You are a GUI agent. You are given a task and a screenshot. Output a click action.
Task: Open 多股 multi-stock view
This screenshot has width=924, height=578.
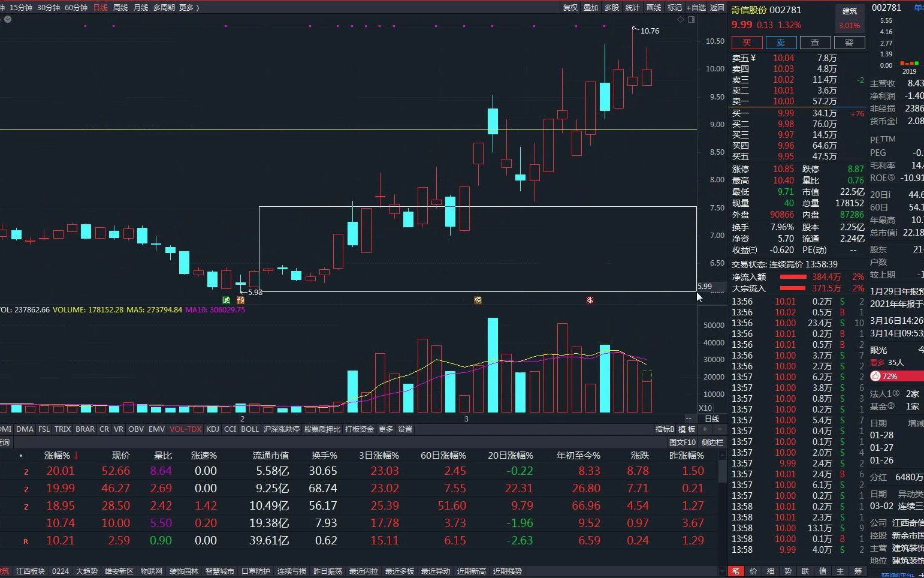[612, 7]
